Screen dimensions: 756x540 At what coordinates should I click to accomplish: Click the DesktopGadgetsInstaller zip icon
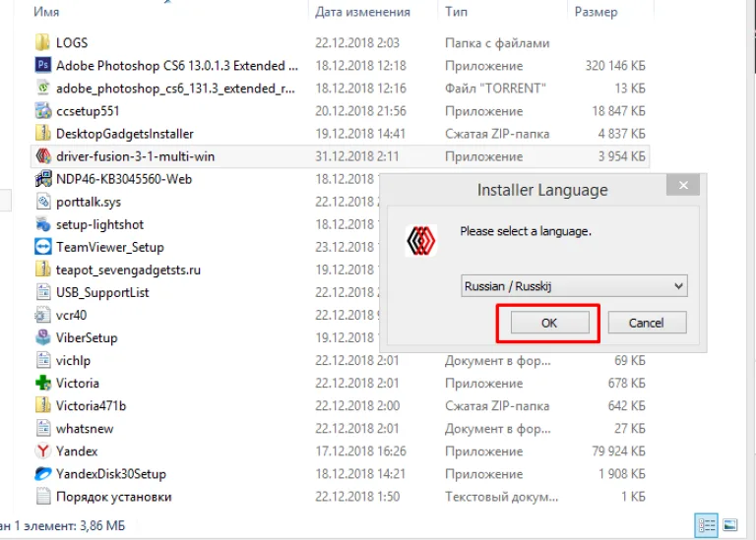point(42,134)
